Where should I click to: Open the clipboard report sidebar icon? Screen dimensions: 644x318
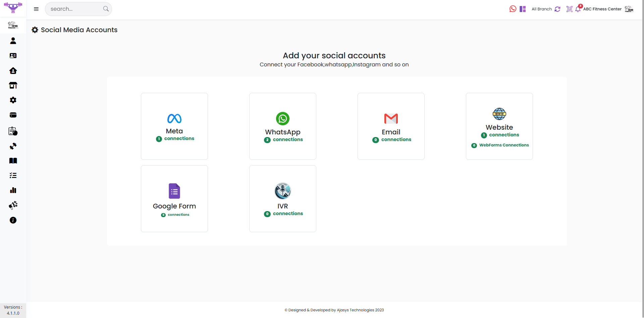[13, 131]
